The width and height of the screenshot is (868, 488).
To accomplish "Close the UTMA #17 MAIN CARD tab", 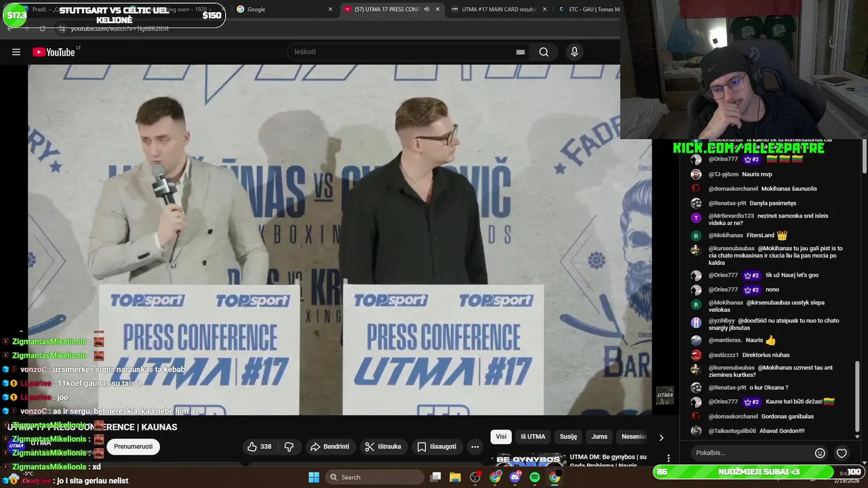I will tap(544, 9).
